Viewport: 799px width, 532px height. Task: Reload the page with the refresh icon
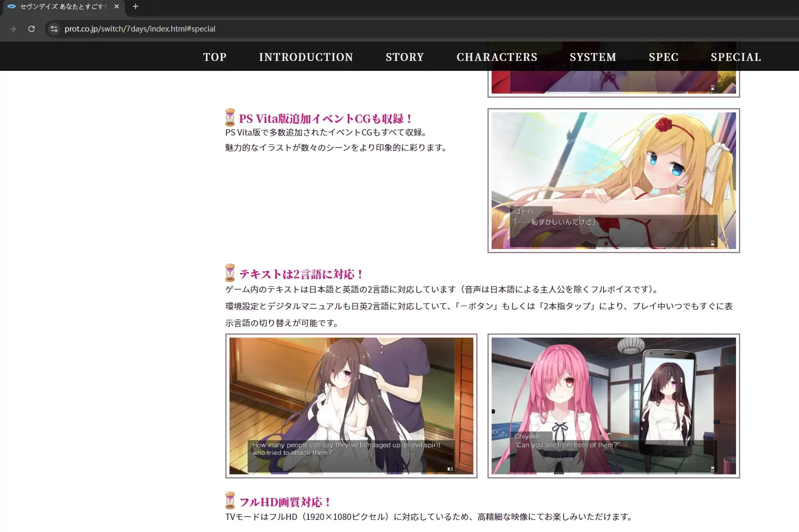[x=32, y=29]
